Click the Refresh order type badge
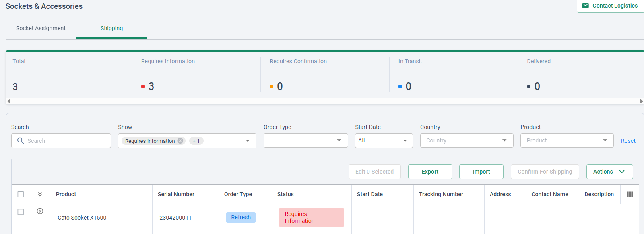The height and width of the screenshot is (234, 644). [241, 217]
